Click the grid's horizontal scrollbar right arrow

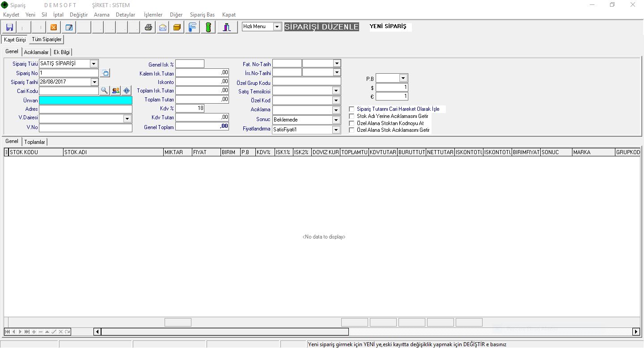coord(636,331)
